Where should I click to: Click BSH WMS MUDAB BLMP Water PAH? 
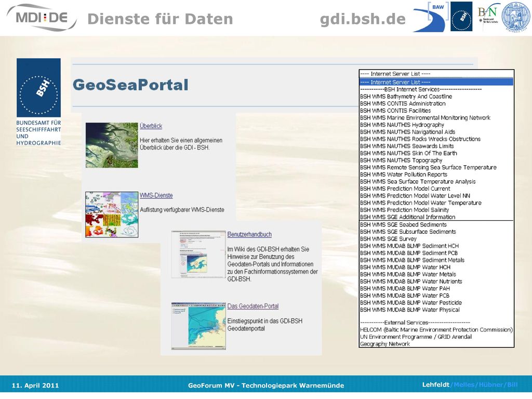pos(436,289)
